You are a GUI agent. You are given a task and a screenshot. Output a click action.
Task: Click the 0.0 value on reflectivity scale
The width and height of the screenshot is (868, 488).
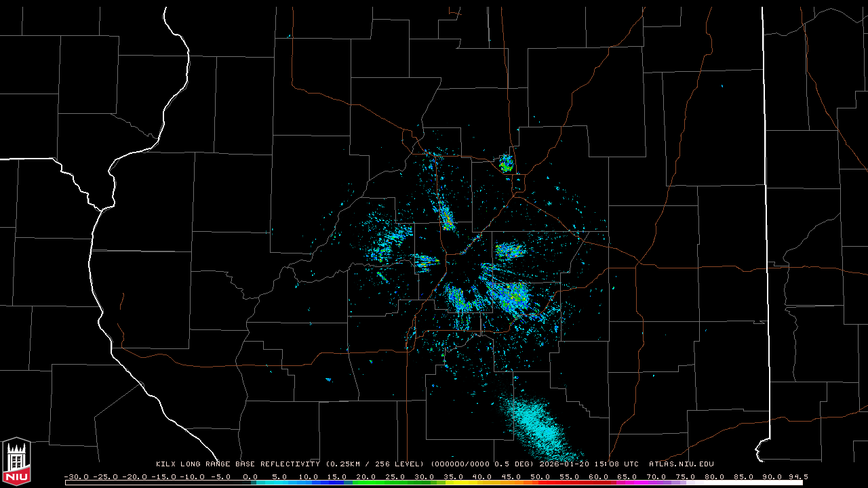click(250, 476)
